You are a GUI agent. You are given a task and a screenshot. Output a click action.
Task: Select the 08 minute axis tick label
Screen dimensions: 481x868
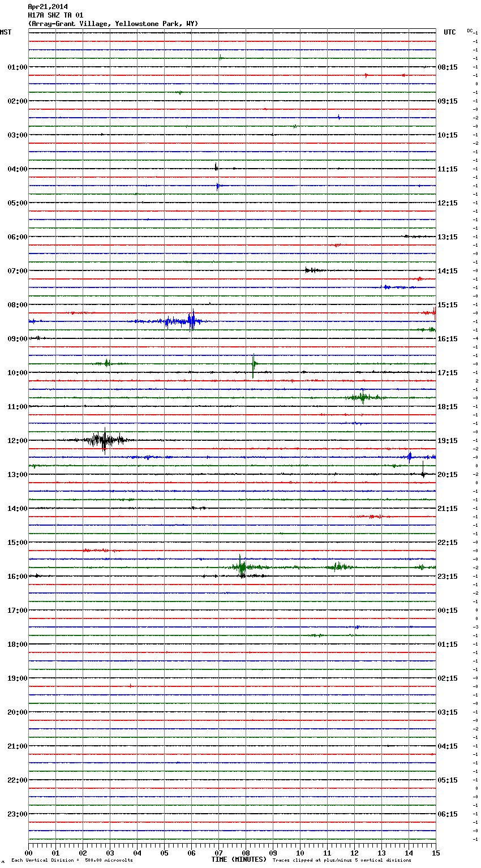[246, 853]
